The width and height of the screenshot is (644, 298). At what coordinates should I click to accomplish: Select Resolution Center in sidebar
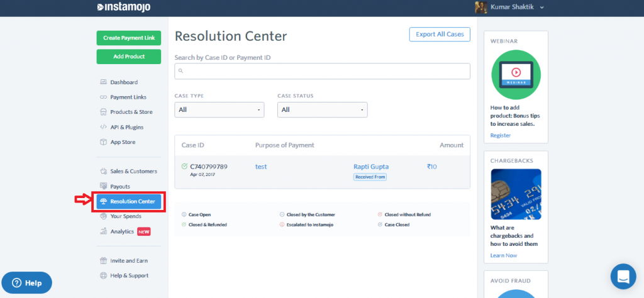(x=129, y=202)
